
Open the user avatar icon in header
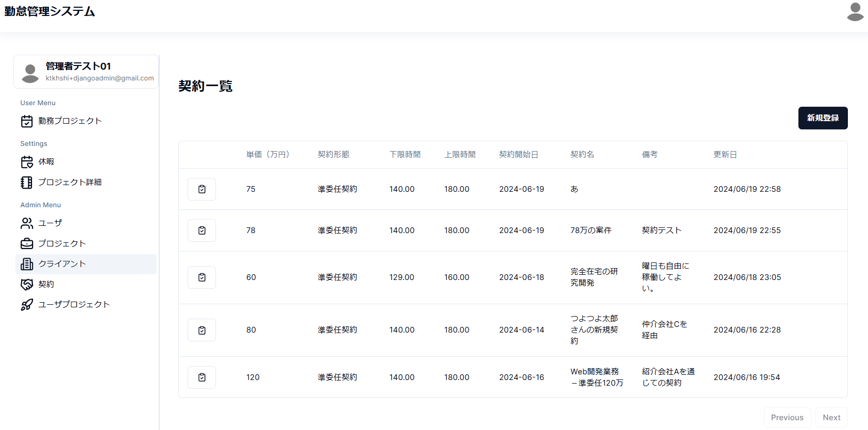[855, 12]
